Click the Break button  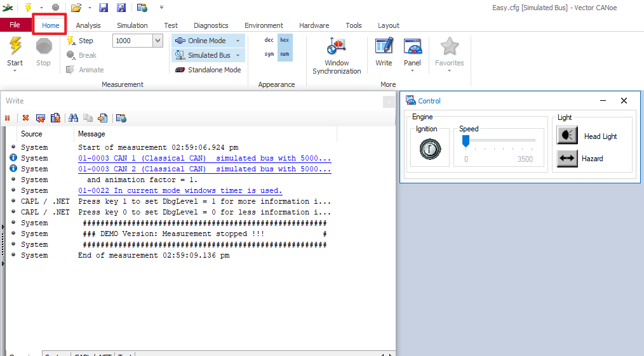(82, 55)
